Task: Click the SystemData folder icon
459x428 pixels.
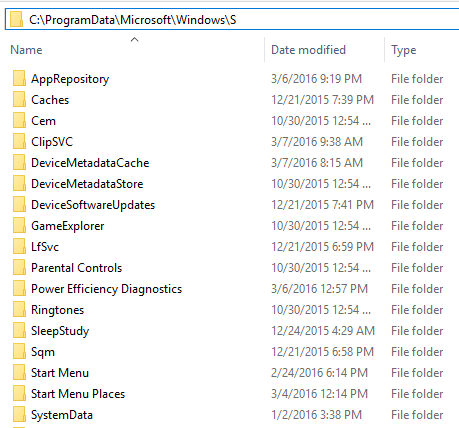Action: (19, 415)
